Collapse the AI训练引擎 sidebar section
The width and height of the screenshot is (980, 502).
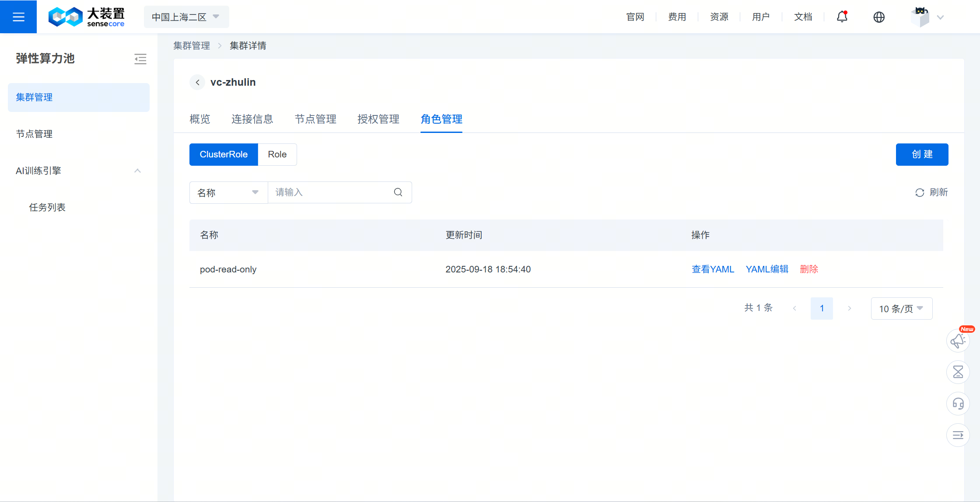137,171
